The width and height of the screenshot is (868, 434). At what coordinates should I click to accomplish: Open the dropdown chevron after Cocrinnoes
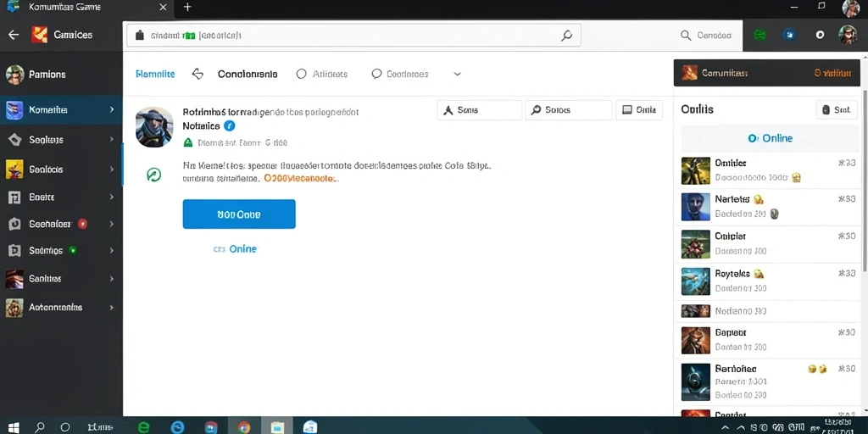pyautogui.click(x=457, y=75)
